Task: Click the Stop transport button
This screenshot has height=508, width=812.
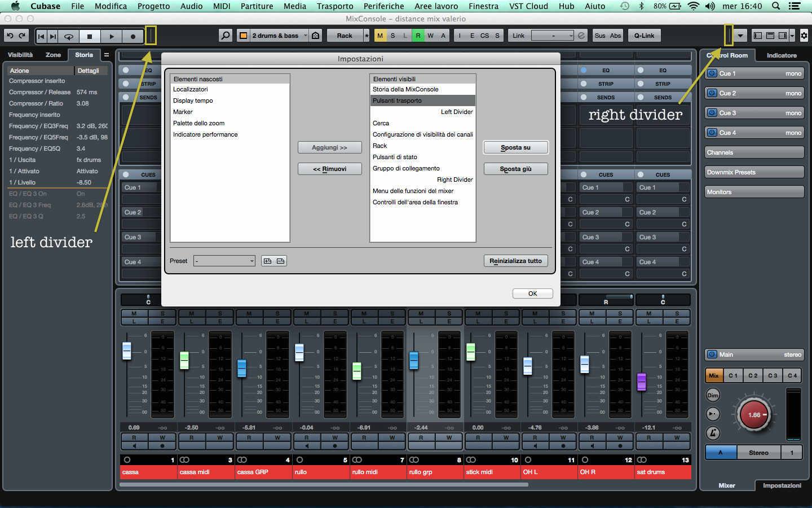Action: [x=90, y=36]
